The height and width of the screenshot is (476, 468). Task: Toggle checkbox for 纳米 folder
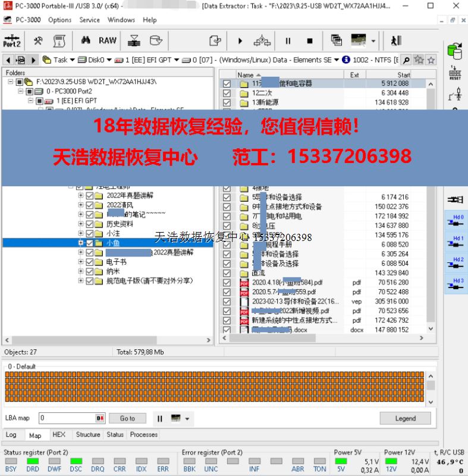90,271
